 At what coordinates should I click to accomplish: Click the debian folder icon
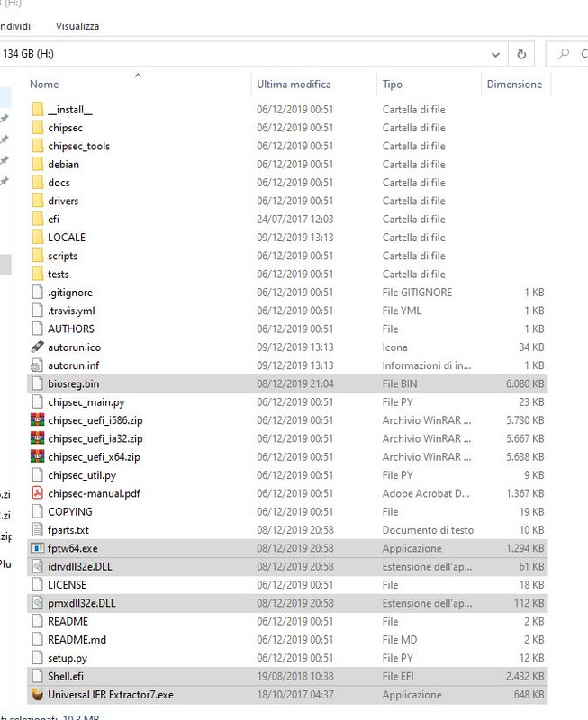(x=38, y=164)
